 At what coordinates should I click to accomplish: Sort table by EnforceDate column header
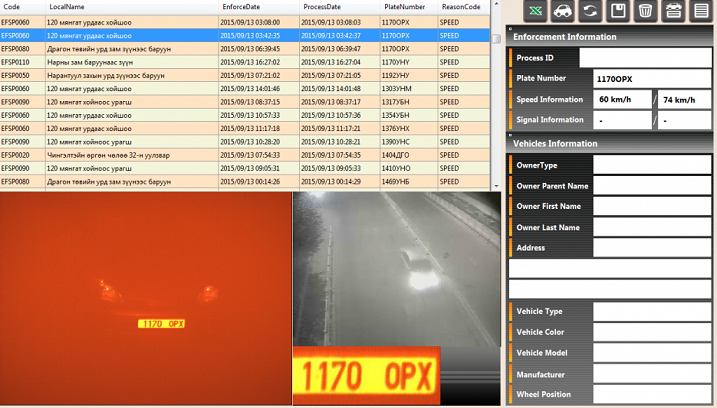[241, 7]
